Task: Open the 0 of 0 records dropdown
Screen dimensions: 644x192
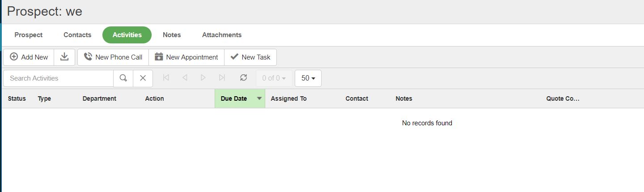Action: [x=274, y=78]
